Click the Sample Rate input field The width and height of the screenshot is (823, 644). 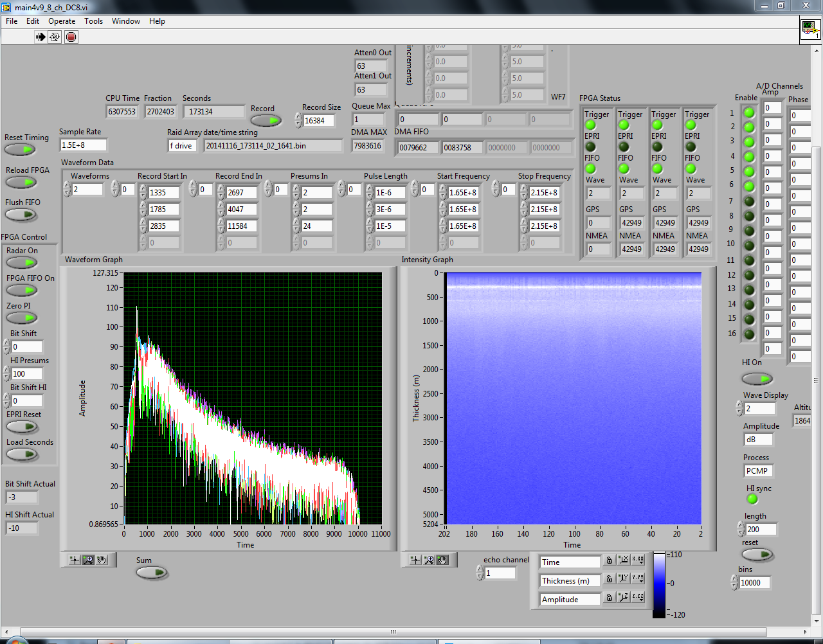[x=83, y=145]
